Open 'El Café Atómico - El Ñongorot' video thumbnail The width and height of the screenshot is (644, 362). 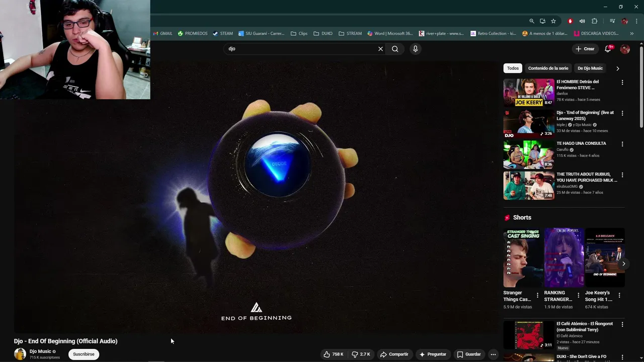pyautogui.click(x=529, y=335)
